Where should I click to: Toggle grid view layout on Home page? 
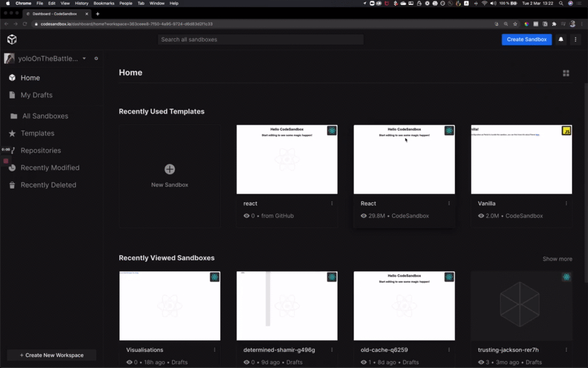click(566, 73)
